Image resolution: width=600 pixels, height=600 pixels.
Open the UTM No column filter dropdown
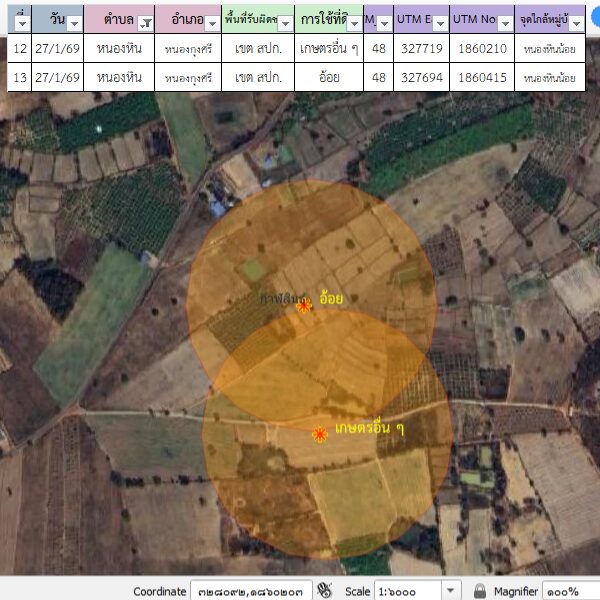pos(505,22)
